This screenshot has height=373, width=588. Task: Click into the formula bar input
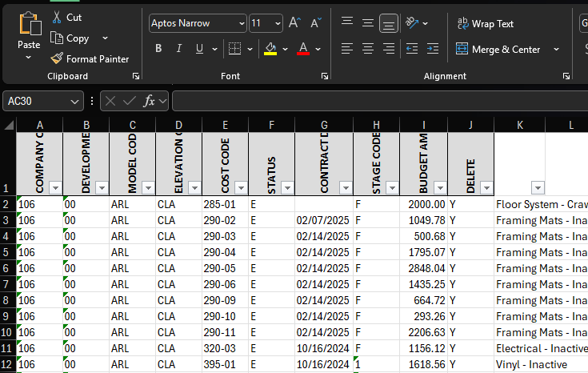(380, 102)
